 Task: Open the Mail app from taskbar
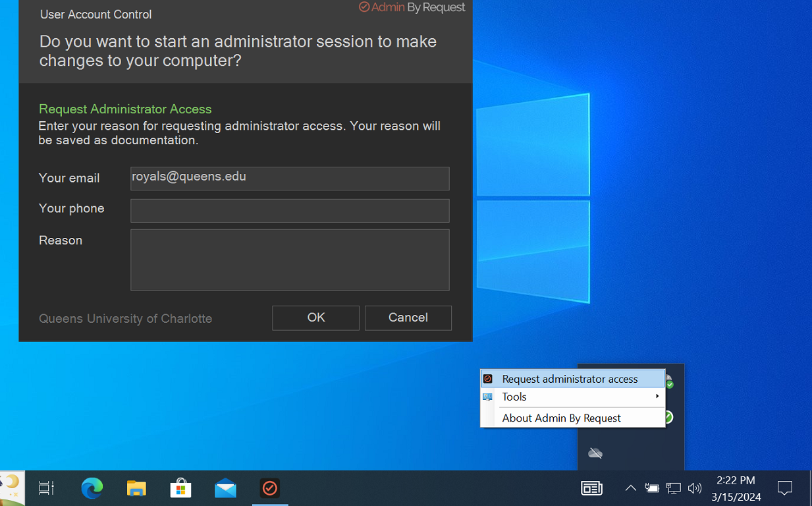[225, 488]
